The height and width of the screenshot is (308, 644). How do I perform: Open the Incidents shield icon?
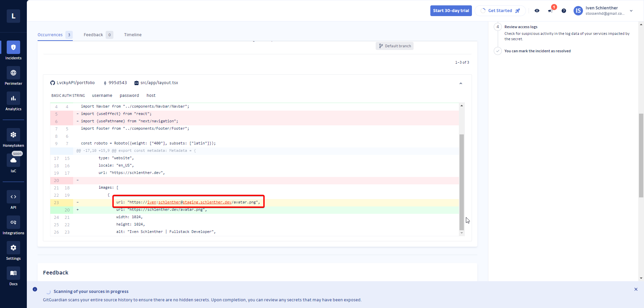(13, 48)
